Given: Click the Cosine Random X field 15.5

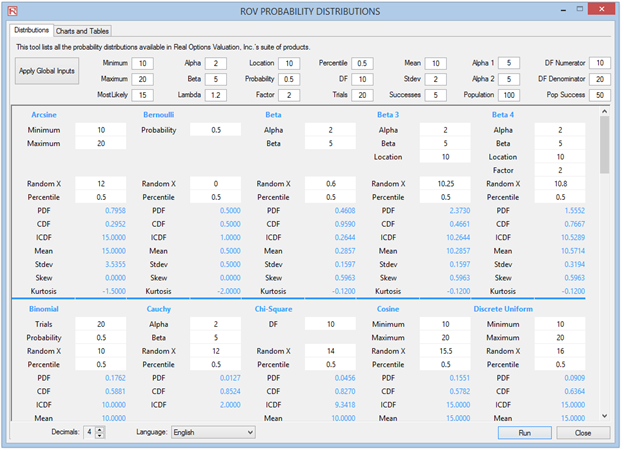Looking at the screenshot, I should 445,351.
